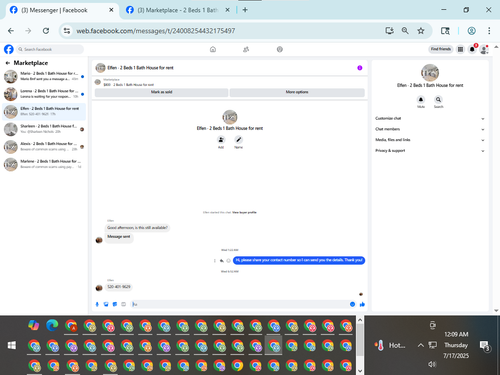This screenshot has width=500, height=375.
Task: Expand the Privacy & support section
Action: (x=430, y=151)
